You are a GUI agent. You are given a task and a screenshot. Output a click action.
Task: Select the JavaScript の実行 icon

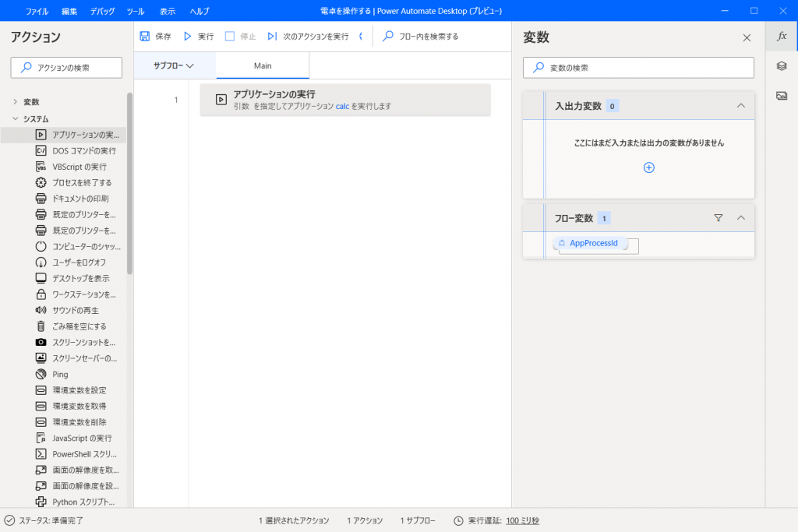[x=41, y=438]
